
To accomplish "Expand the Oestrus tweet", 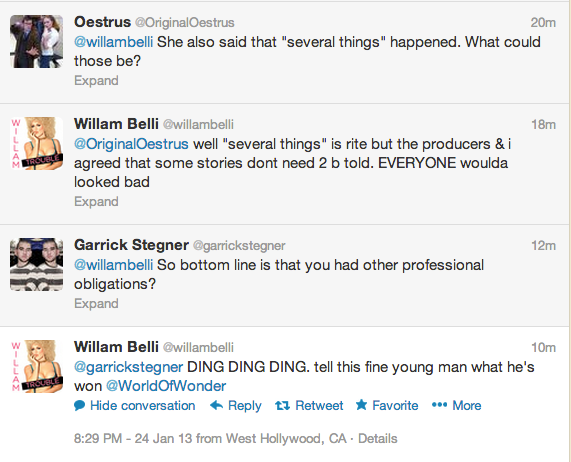I will 96,80.
